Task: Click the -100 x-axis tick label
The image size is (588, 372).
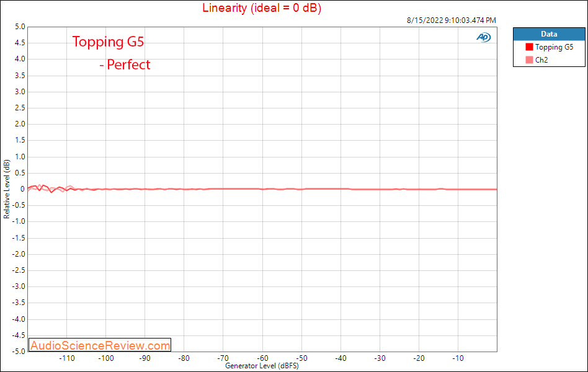Action: click(x=105, y=358)
